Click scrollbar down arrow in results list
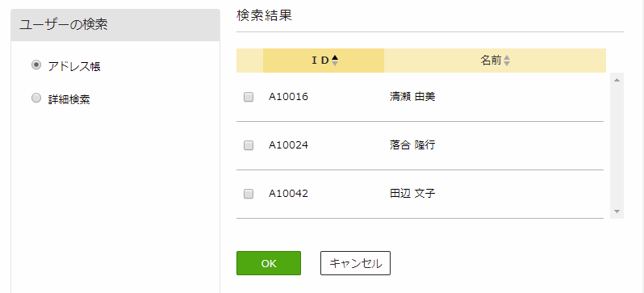Viewport: 644px width, 293px height. click(x=617, y=211)
